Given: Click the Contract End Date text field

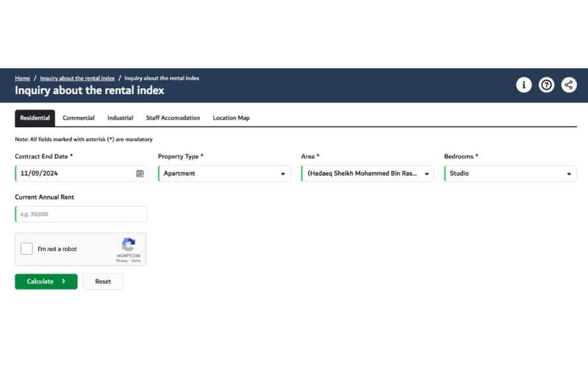Looking at the screenshot, I should pyautogui.click(x=73, y=174).
